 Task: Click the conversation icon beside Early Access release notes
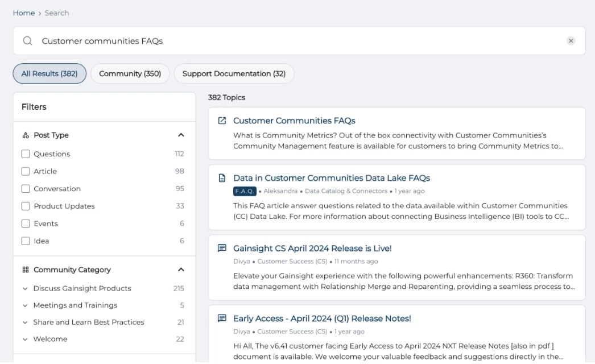222,318
